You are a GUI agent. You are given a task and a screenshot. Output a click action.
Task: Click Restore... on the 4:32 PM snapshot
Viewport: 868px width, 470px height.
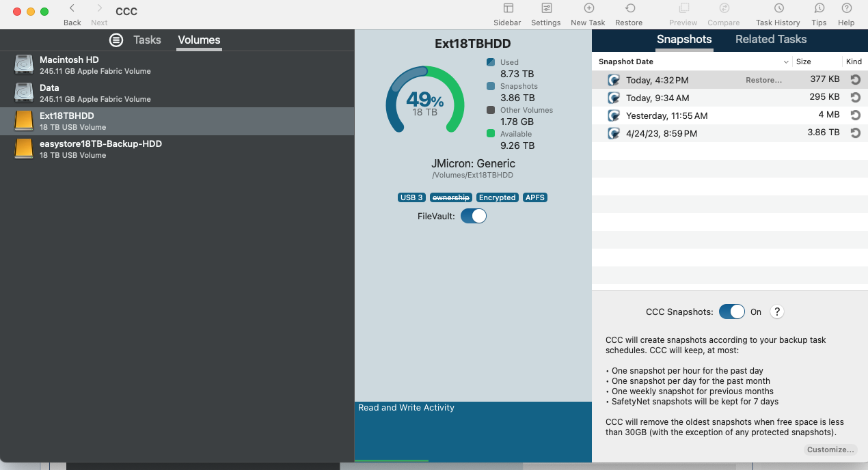point(763,80)
